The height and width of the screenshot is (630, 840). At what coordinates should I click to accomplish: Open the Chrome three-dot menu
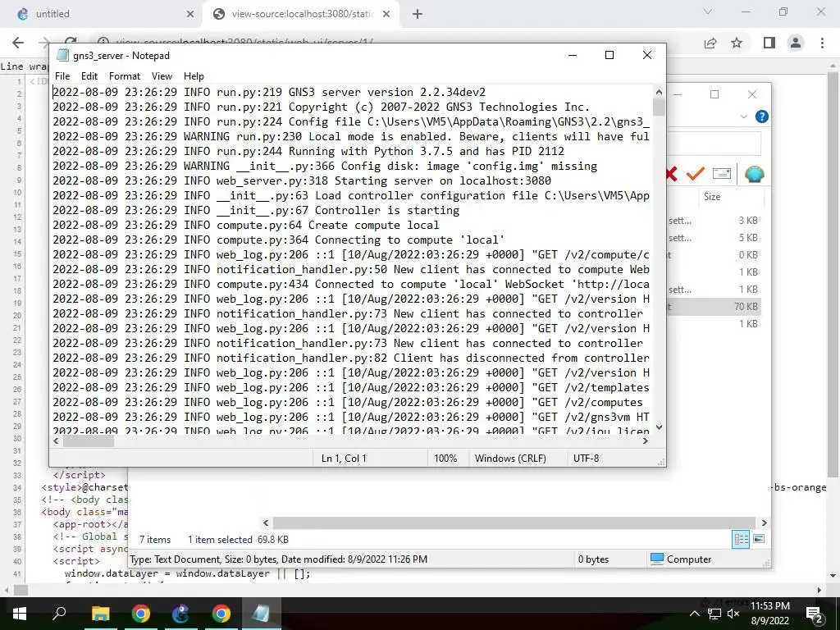[x=822, y=43]
